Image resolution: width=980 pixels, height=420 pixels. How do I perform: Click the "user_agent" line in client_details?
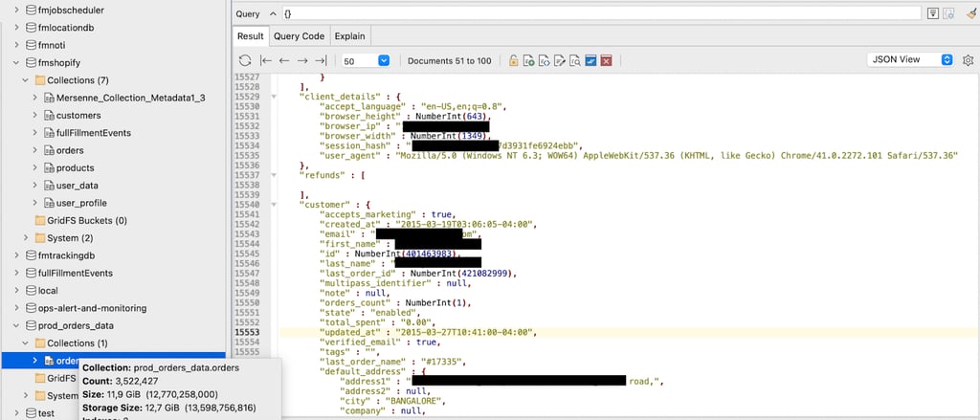[638, 155]
